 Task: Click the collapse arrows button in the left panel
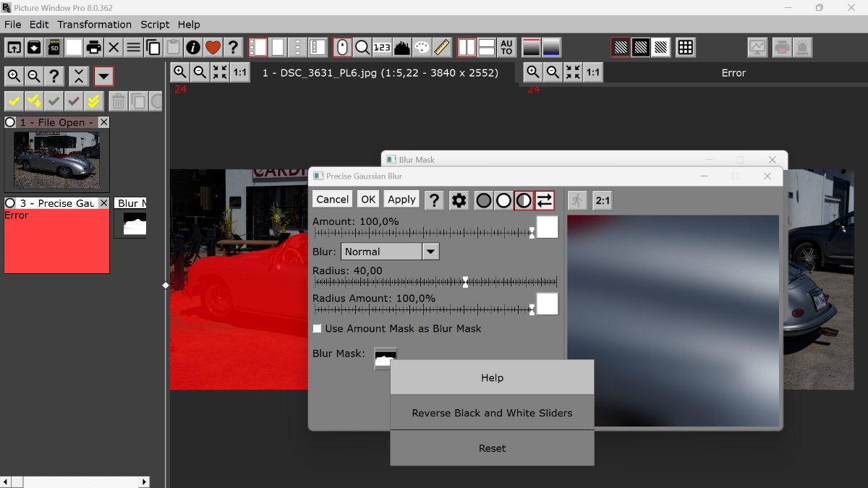tap(79, 76)
